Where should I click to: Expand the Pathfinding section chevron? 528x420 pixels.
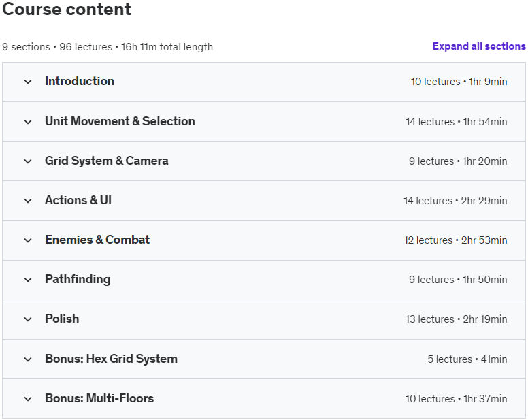(28, 280)
